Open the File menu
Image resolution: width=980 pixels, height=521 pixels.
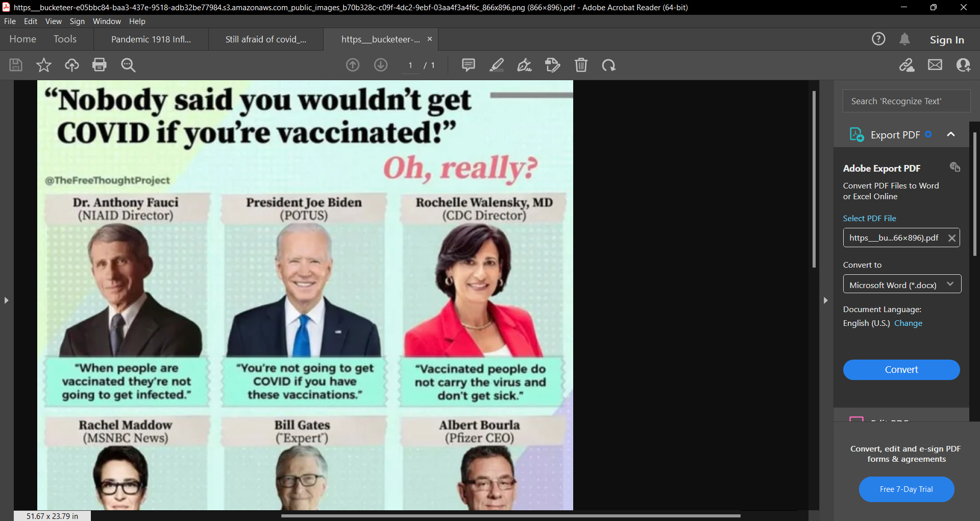coord(10,21)
